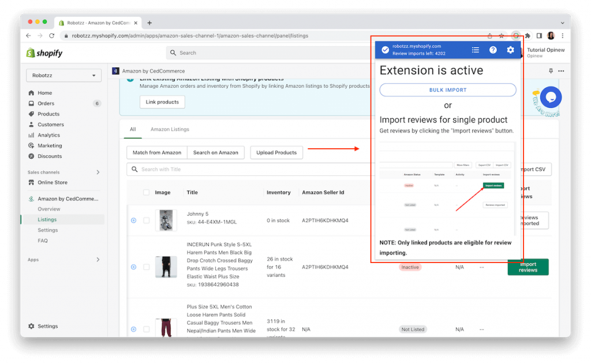Open the Robotzz store dropdown
The height and width of the screenshot is (364, 591).
[63, 76]
